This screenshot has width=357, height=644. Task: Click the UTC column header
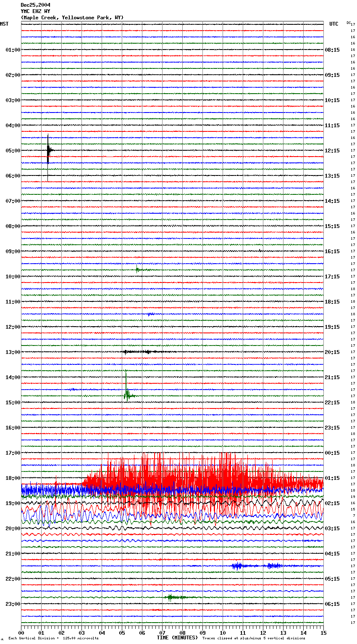334,24
